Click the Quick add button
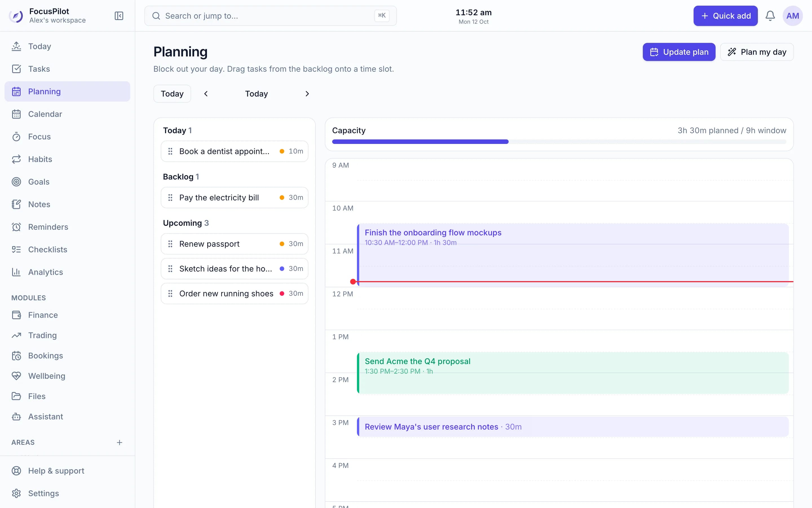This screenshot has width=812, height=508. tap(725, 16)
